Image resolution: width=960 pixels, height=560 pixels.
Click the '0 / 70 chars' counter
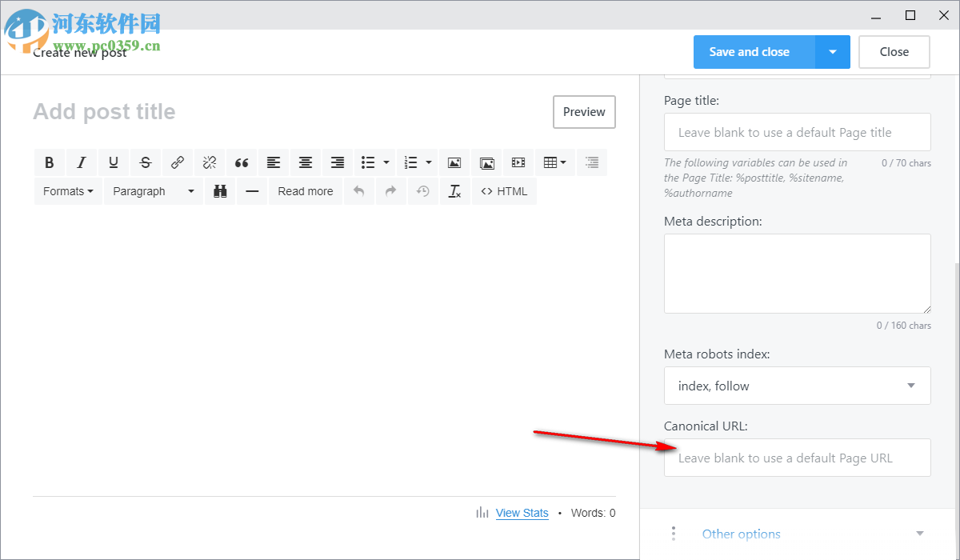pyautogui.click(x=906, y=162)
